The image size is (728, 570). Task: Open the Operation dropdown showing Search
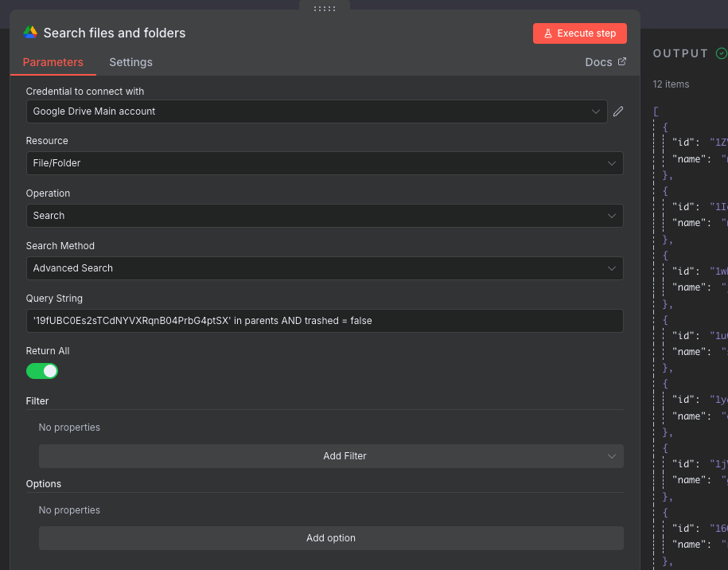tap(324, 216)
